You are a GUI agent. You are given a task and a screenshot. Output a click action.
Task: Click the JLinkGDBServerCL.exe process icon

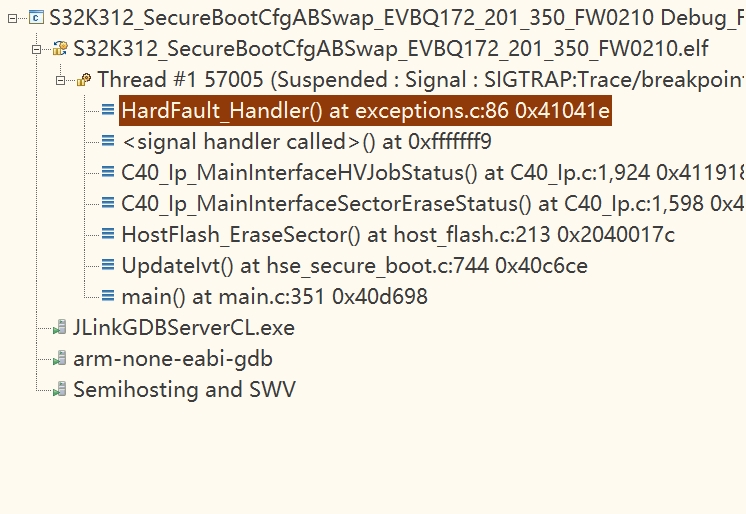pos(60,327)
